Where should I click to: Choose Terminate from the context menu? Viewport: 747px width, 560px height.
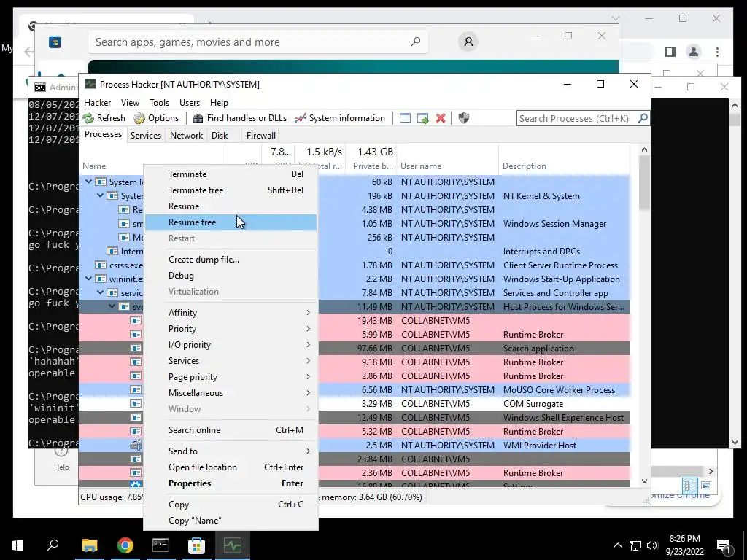tap(231, 174)
